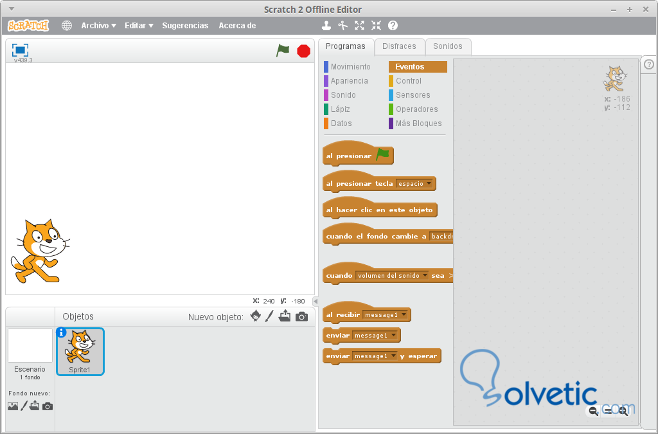Click the block help question mark tool
This screenshot has width=658, height=434.
(393, 26)
